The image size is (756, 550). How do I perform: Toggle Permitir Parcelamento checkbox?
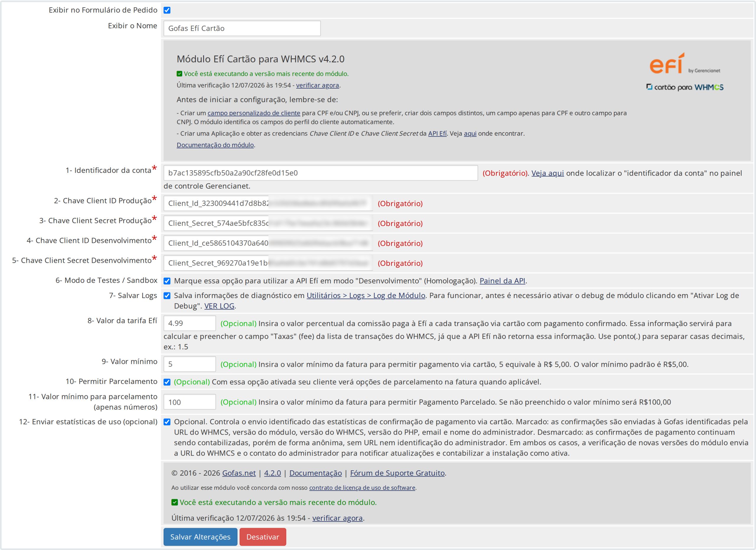(x=167, y=382)
